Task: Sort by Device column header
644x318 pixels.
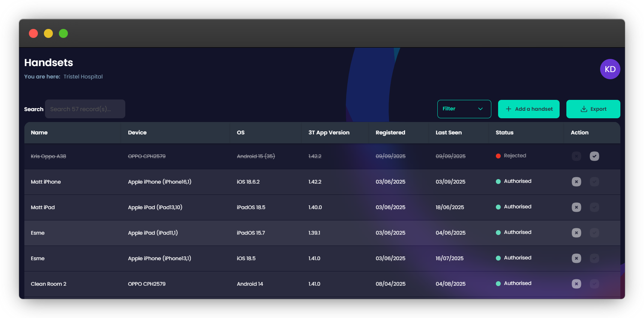Action: (x=137, y=133)
